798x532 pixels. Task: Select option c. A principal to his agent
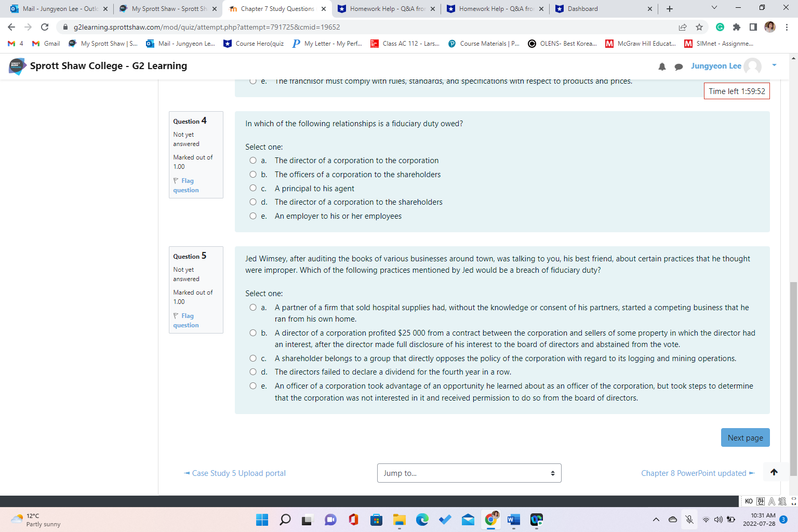[253, 188]
